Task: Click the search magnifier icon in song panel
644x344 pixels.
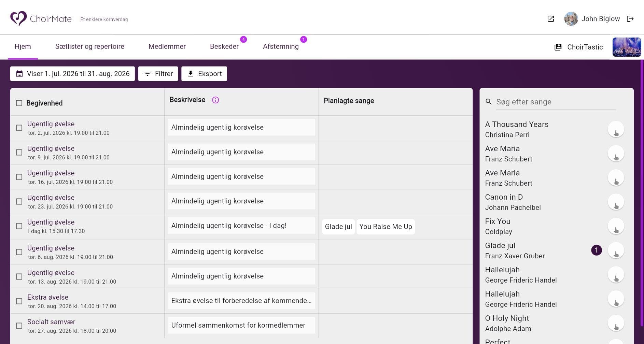Action: coord(489,102)
